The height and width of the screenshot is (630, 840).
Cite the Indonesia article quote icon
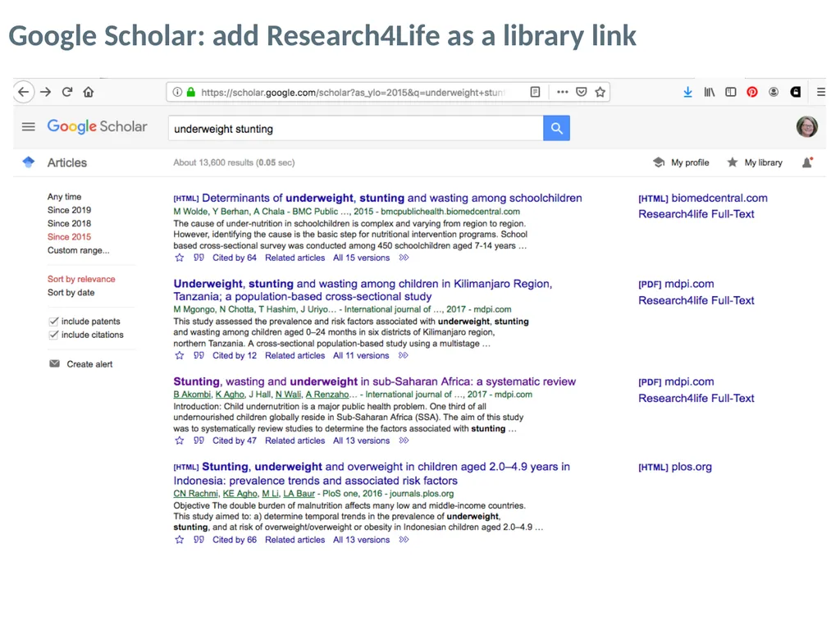(199, 540)
